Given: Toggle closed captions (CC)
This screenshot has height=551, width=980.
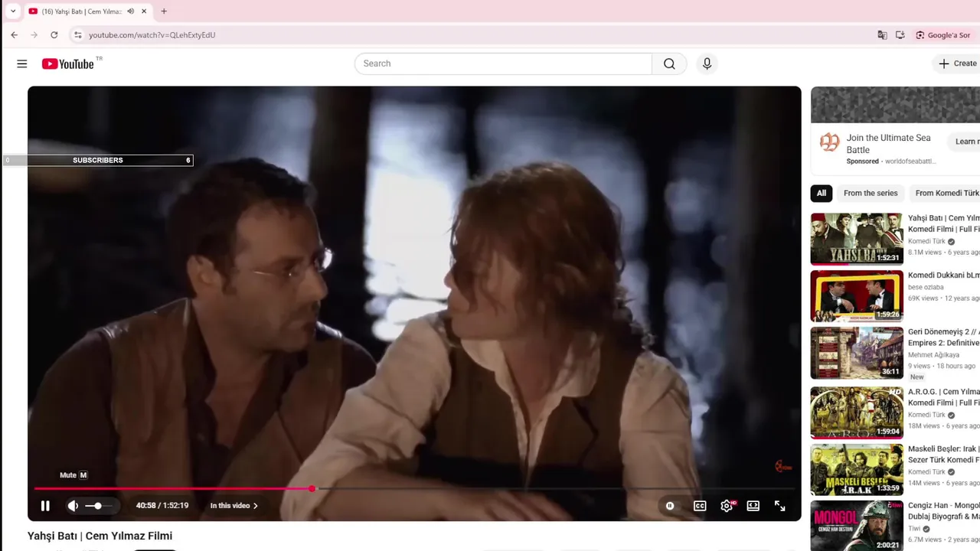Looking at the screenshot, I should (x=700, y=506).
